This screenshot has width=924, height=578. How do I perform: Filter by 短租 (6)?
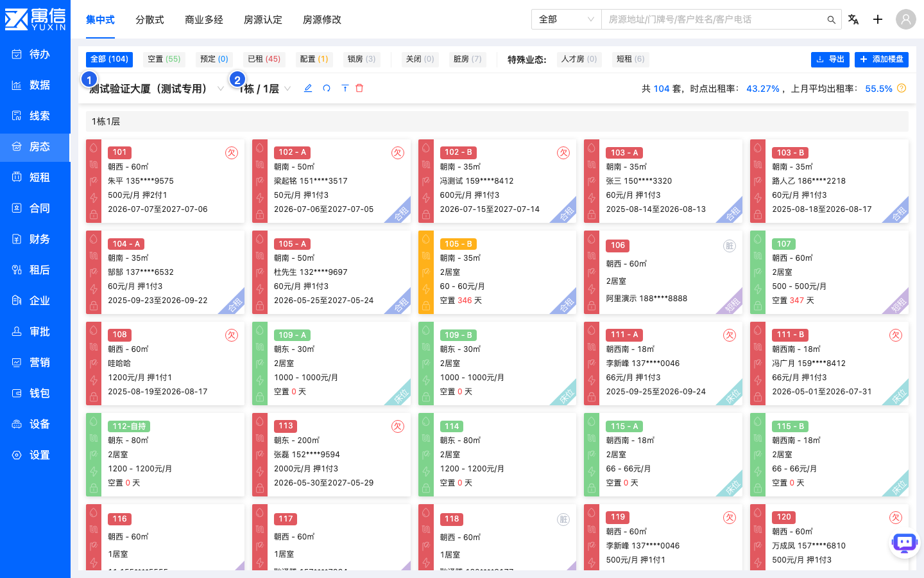pos(631,59)
